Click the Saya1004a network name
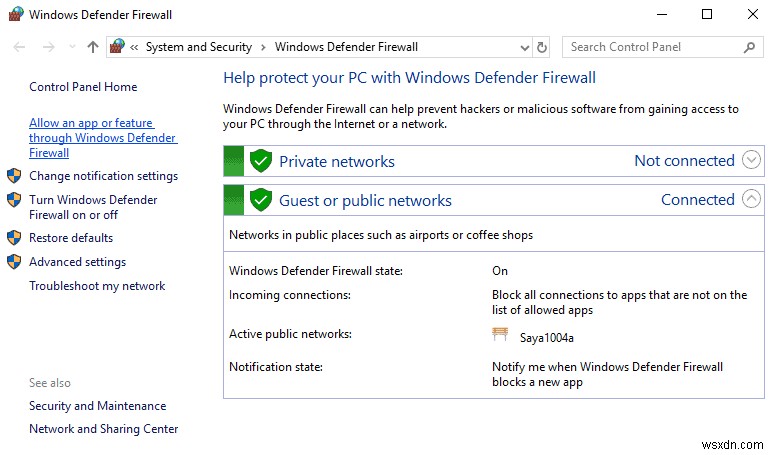Image resolution: width=775 pixels, height=455 pixels. pyautogui.click(x=547, y=338)
